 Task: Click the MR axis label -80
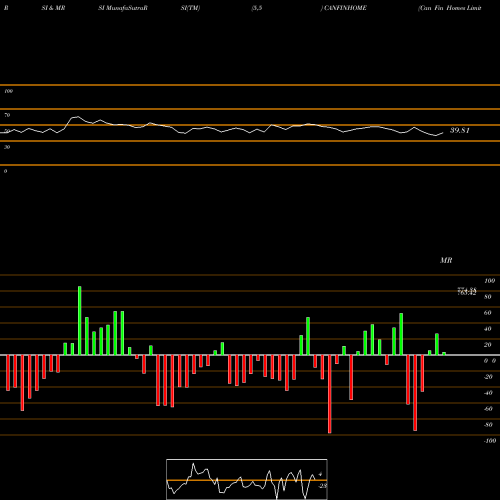point(488,425)
